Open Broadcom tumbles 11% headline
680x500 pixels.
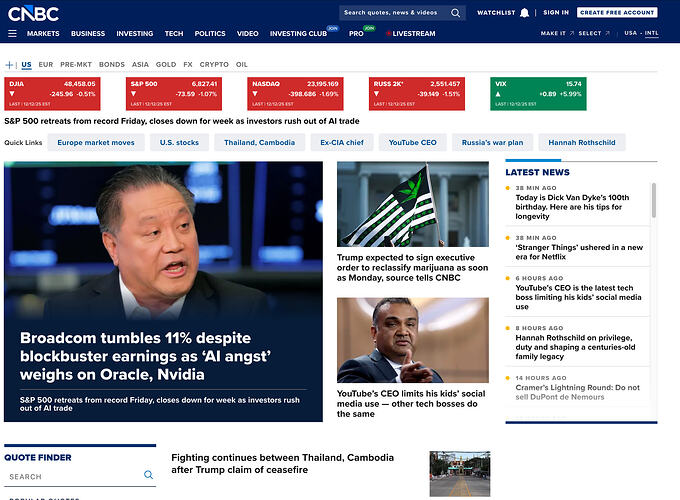[145, 356]
